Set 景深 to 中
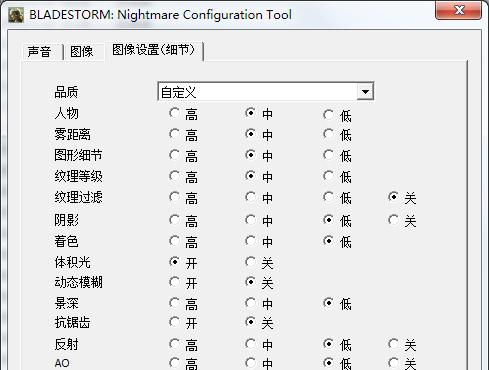Screen dimensions: 489x370 coord(250,303)
